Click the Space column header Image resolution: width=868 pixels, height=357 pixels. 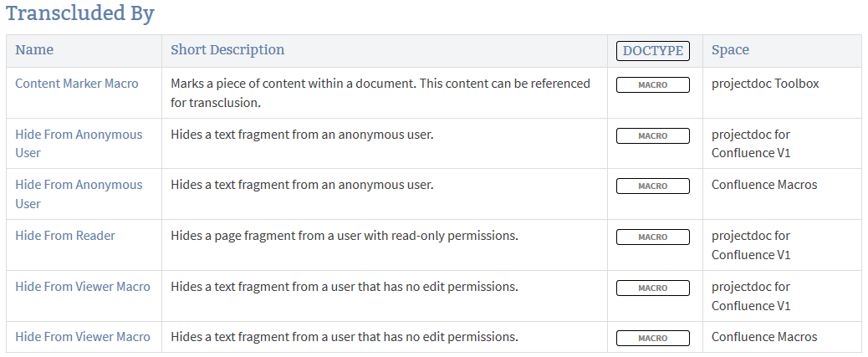[730, 50]
